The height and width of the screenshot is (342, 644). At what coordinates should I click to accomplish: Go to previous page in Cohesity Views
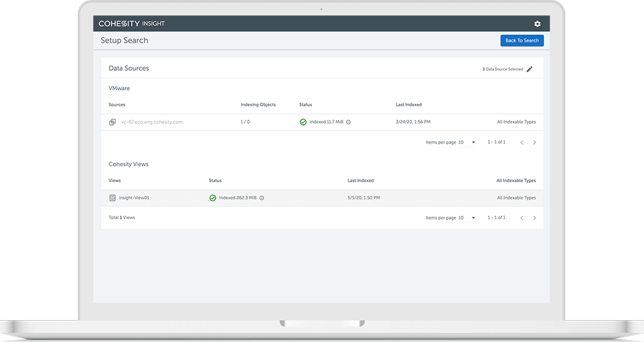522,218
